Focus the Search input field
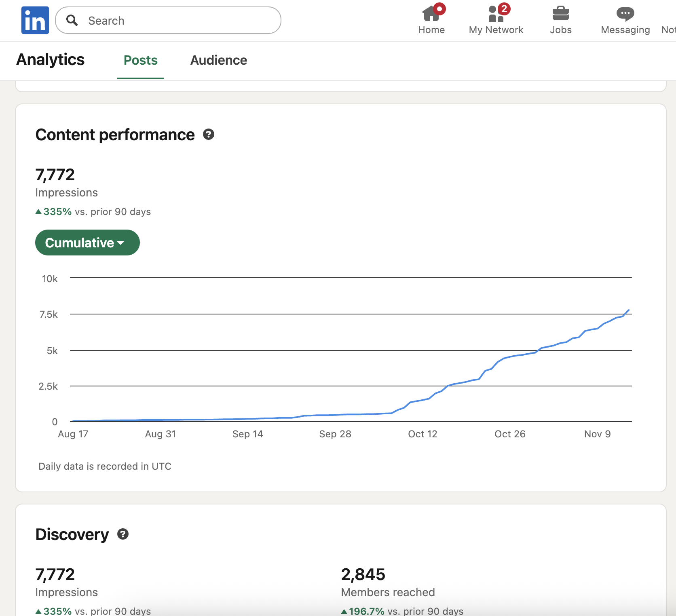This screenshot has width=676, height=616. [178, 21]
